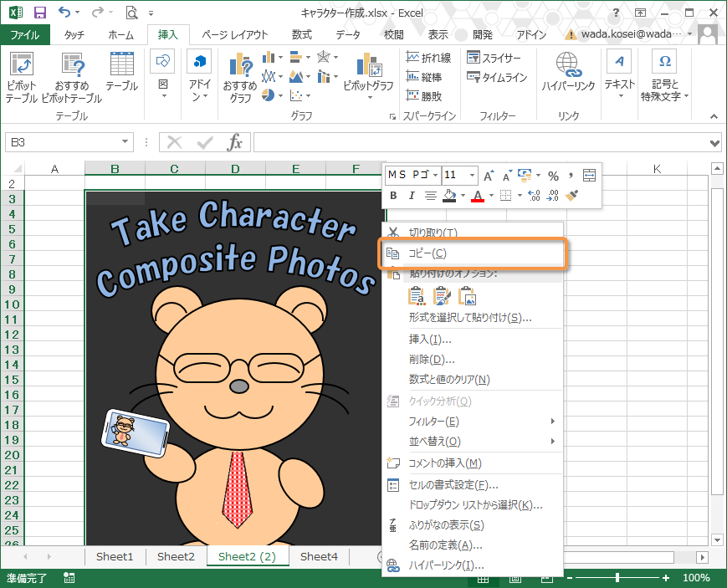Click the increase font size icon
Image resolution: width=727 pixels, height=588 pixels.
488,175
